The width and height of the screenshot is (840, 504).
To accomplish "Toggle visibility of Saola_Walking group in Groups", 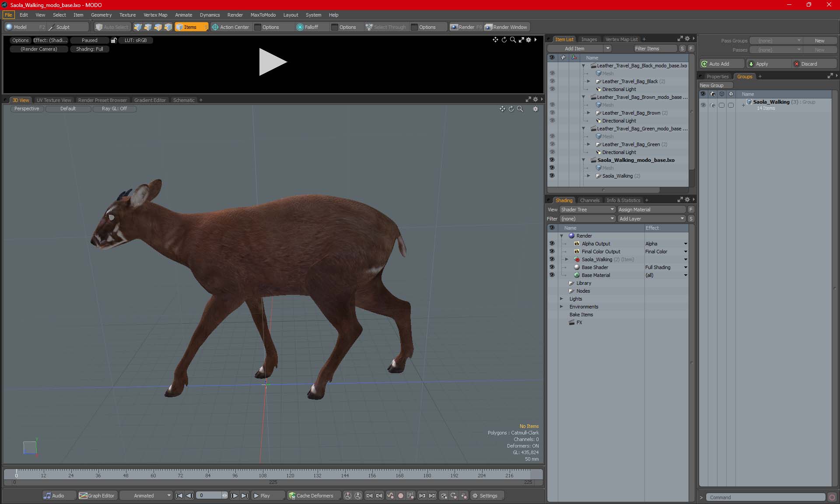I will [703, 105].
